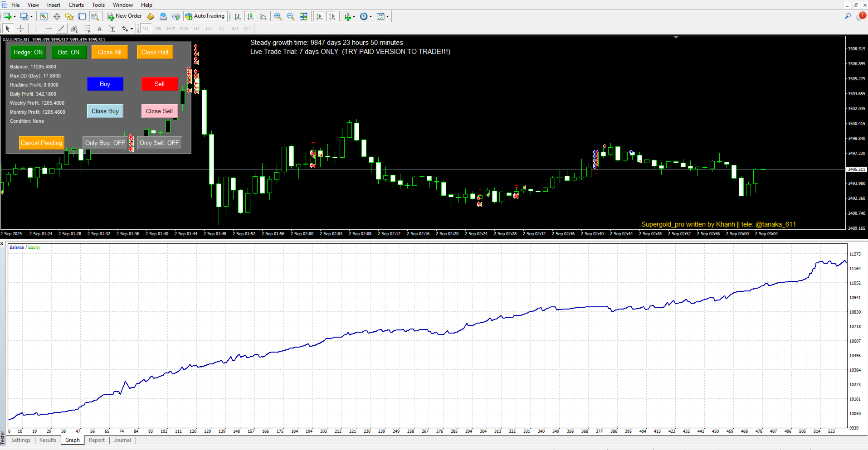The image size is (868, 450).
Task: Select the trendline drawing tool
Action: pos(61,29)
